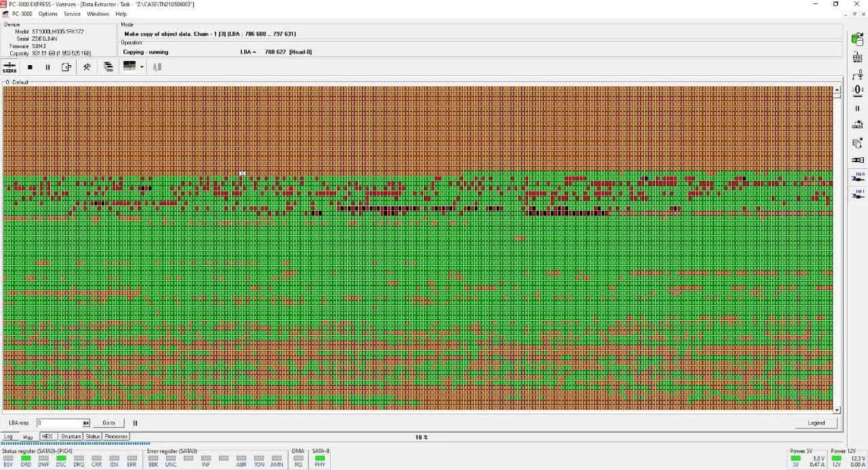Open the Legend button
868x470 pixels.
point(816,423)
